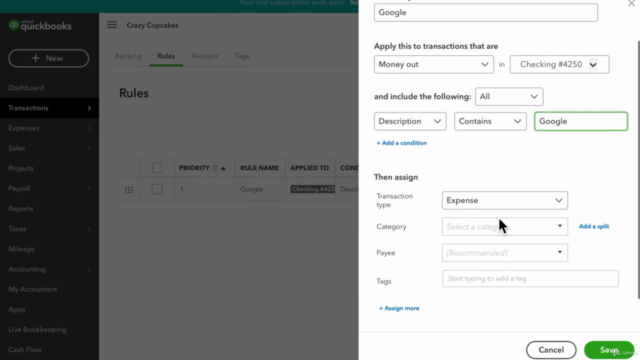The width and height of the screenshot is (640, 360).
Task: Open the Transaction type Expense dropdown
Action: pyautogui.click(x=504, y=200)
